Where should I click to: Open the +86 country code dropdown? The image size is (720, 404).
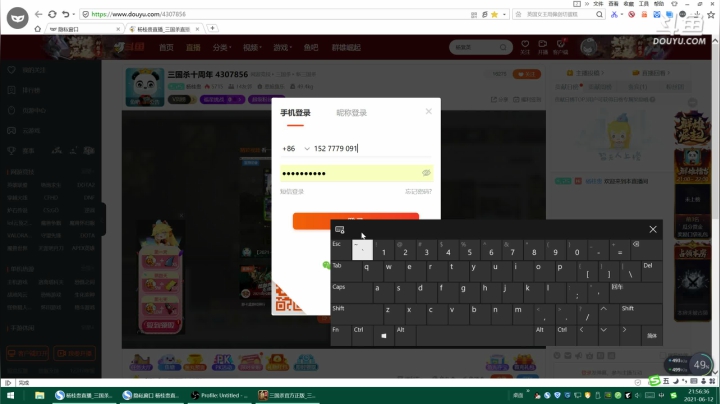[296, 149]
